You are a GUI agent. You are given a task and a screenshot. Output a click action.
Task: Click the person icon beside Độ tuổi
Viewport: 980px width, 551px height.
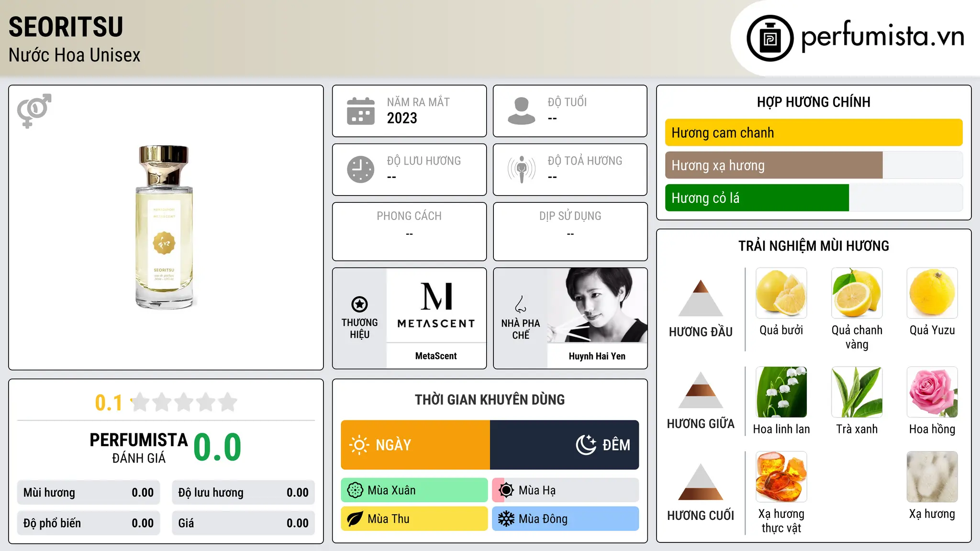tap(522, 111)
